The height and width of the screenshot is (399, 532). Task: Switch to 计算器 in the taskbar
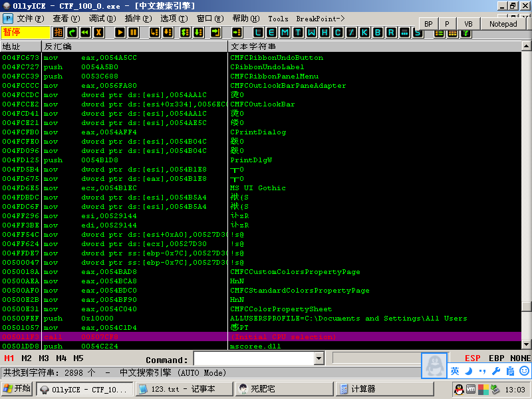click(x=363, y=389)
